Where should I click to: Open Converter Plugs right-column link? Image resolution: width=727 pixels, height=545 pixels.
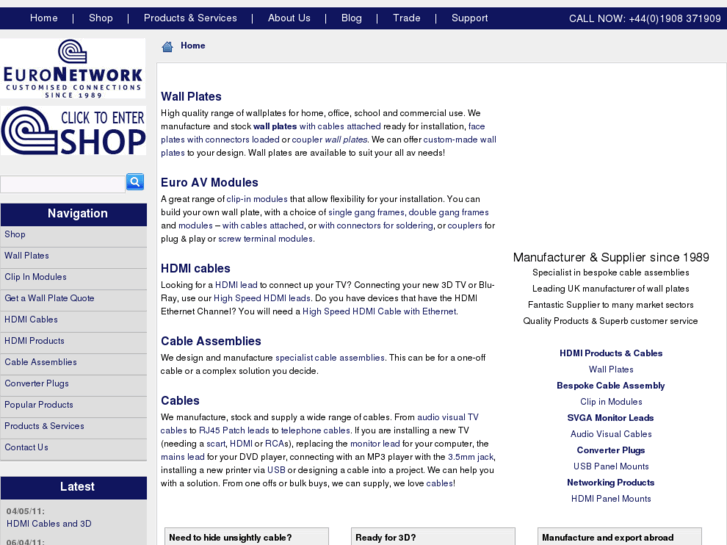click(611, 450)
